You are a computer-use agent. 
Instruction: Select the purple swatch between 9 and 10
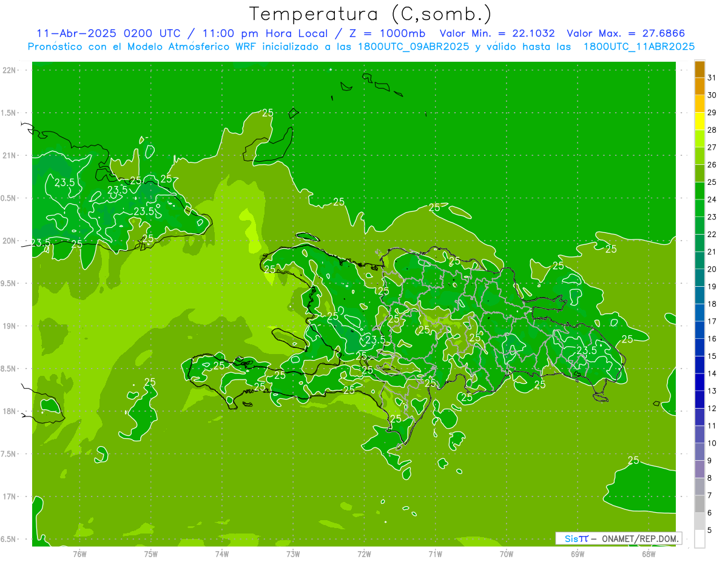coord(699,452)
